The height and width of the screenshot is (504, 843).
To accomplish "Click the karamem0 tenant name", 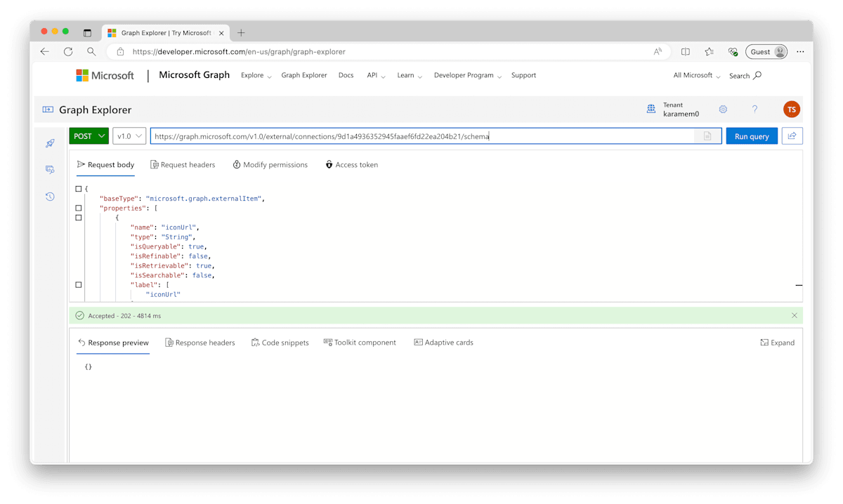I will click(x=681, y=114).
